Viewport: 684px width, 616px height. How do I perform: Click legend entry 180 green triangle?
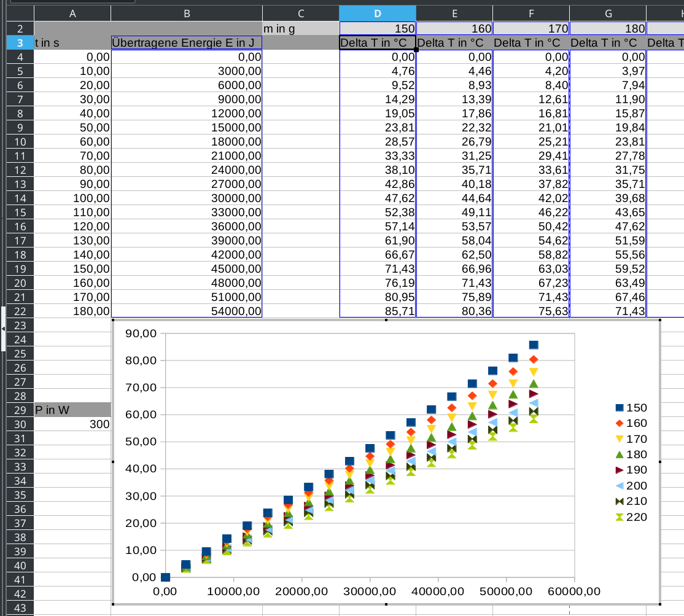coord(631,454)
